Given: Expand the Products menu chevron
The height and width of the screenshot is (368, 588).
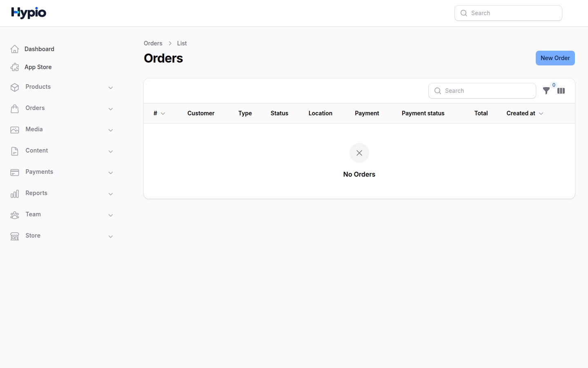Looking at the screenshot, I should tap(111, 88).
